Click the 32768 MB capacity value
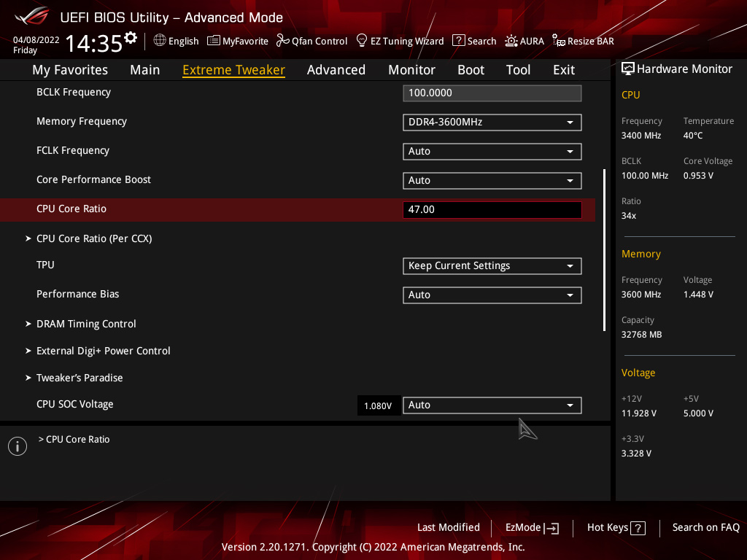This screenshot has height=560, width=747. tap(641, 335)
